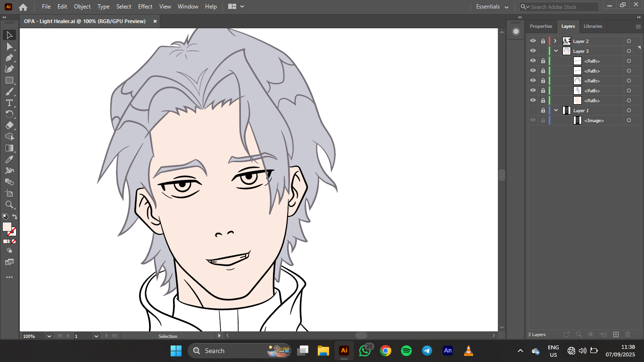
Task: Open the Libraries panel tab
Action: (x=593, y=26)
